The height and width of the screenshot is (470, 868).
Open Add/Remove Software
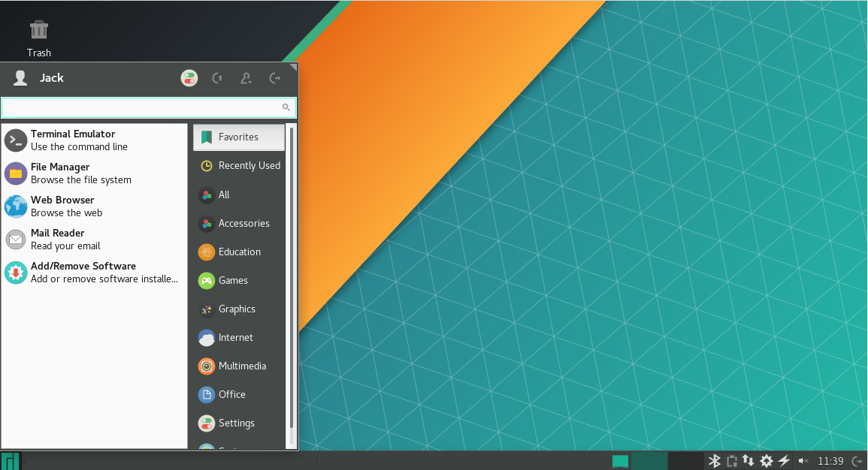(x=83, y=272)
